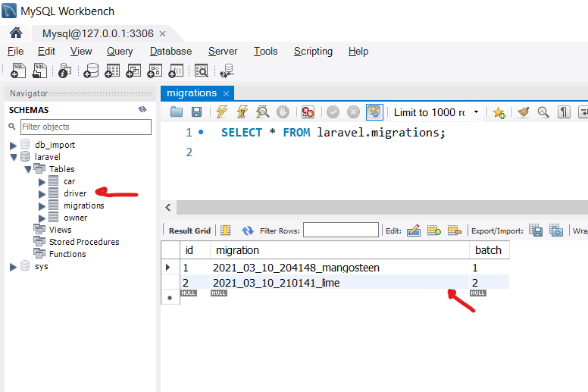This screenshot has width=588, height=392.
Task: Open script file folder icon in editor
Action: click(x=177, y=111)
